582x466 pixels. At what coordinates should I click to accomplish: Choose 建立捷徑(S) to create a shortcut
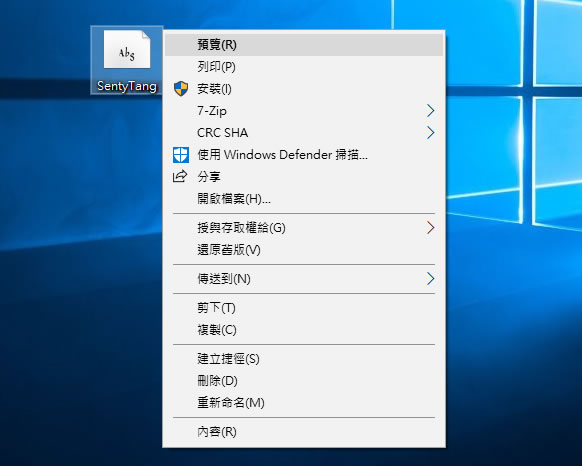(x=304, y=359)
